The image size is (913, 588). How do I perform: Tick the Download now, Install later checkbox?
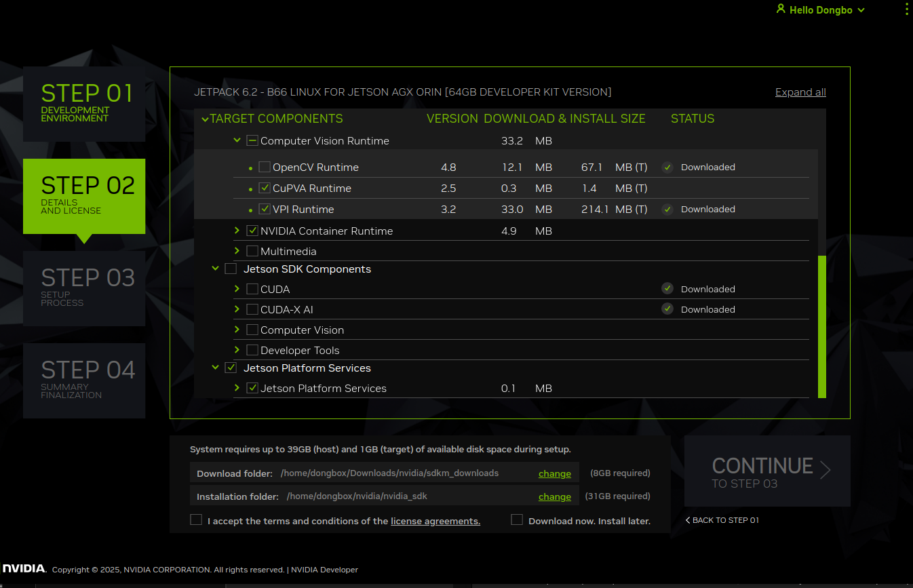click(517, 520)
